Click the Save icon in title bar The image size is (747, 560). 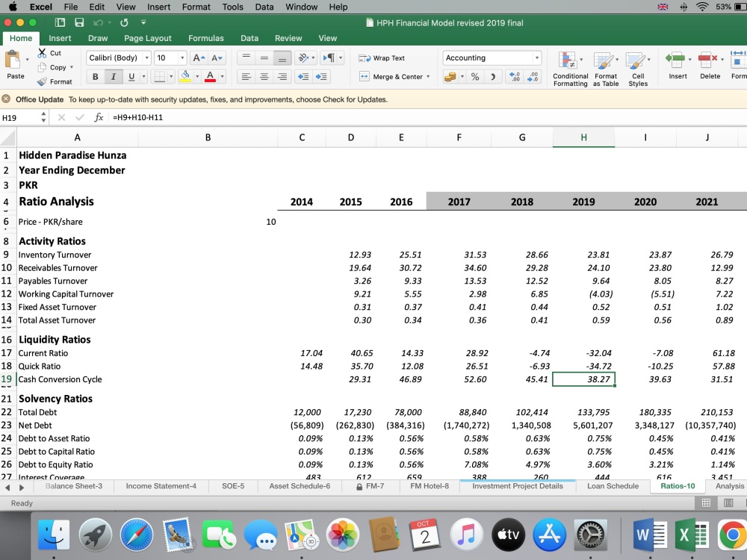pyautogui.click(x=79, y=22)
